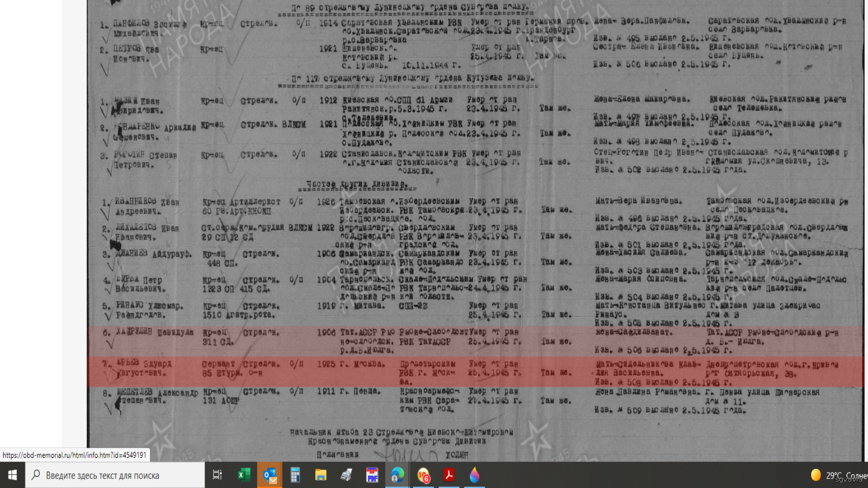Click 'Изв. № 495' notice line in row 1
Image resolution: width=868 pixels, height=488 pixels.
click(662, 38)
